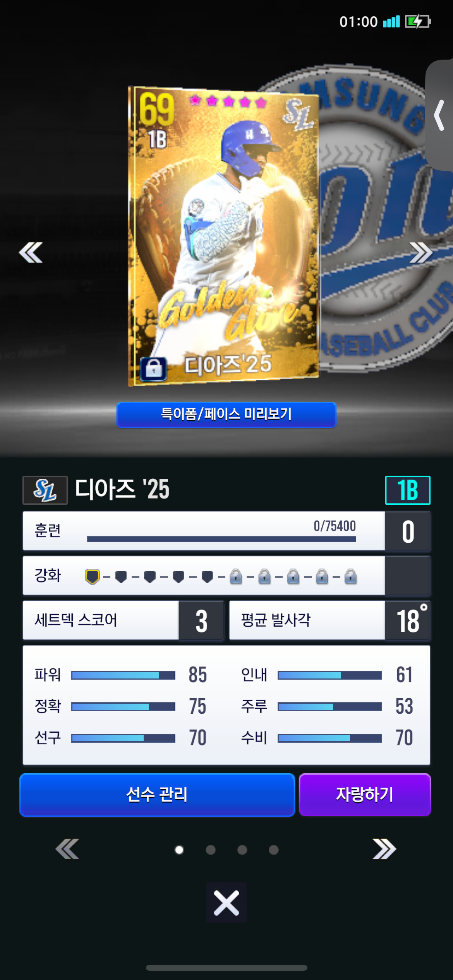Close the player detail with X button

coord(226,903)
